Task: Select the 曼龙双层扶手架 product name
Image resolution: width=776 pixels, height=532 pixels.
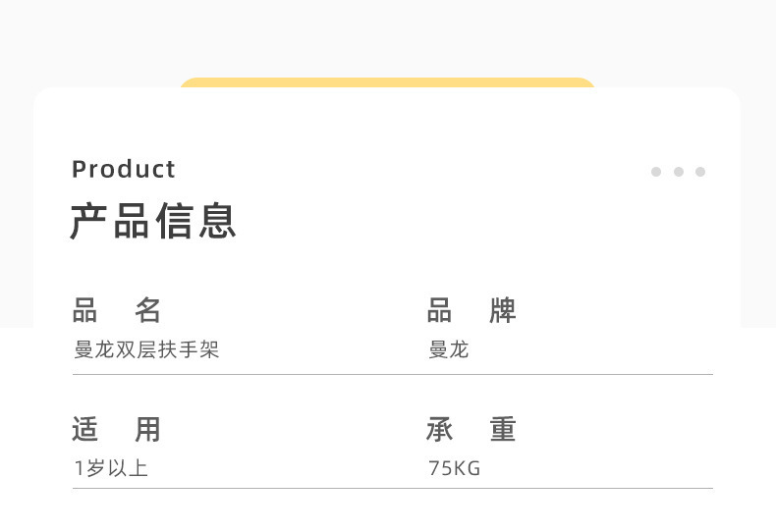Action: [146, 349]
